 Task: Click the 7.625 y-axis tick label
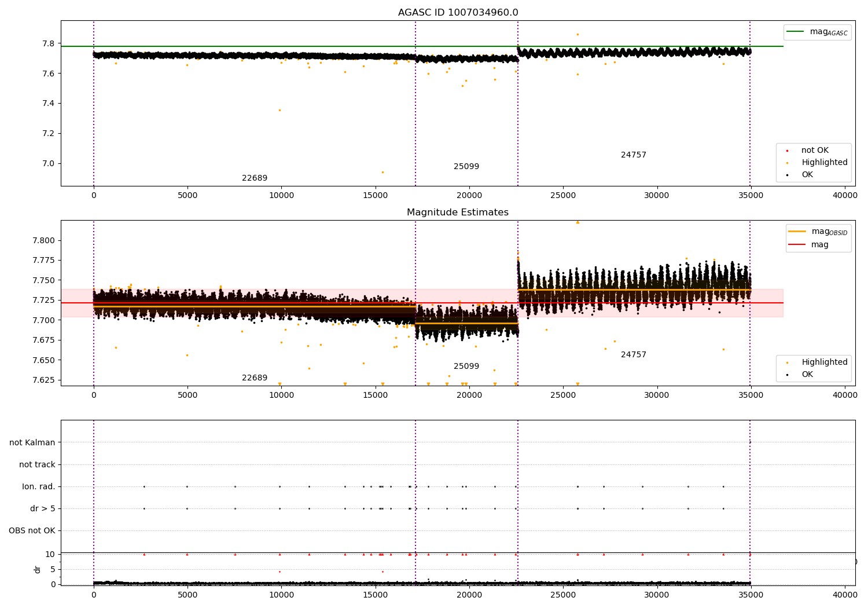pyautogui.click(x=44, y=380)
